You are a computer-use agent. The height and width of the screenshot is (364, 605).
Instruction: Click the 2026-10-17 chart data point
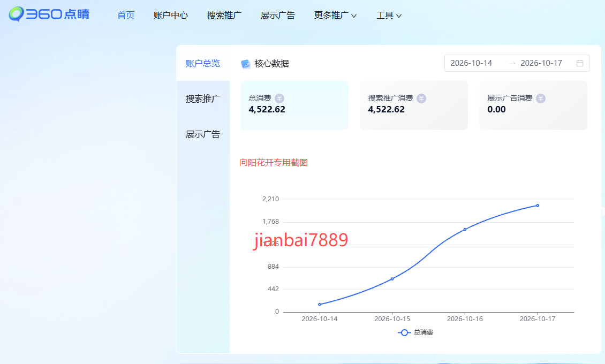coord(538,206)
